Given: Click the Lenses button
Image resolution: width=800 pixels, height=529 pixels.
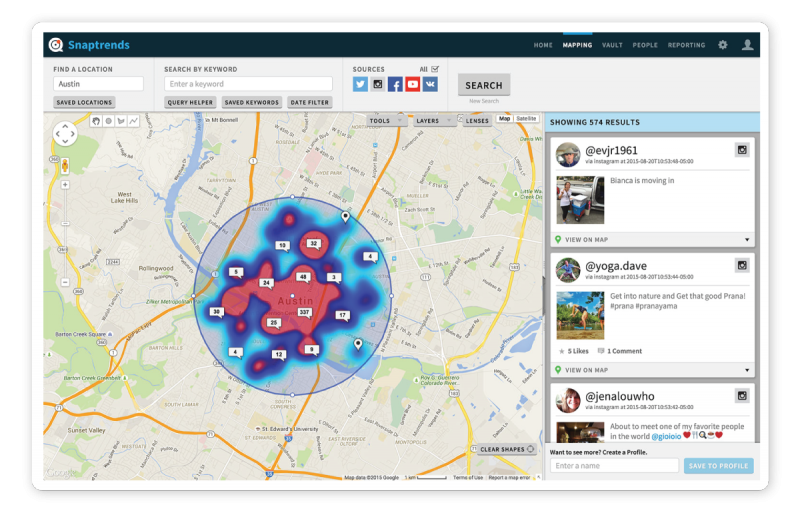Looking at the screenshot, I should 477,121.
